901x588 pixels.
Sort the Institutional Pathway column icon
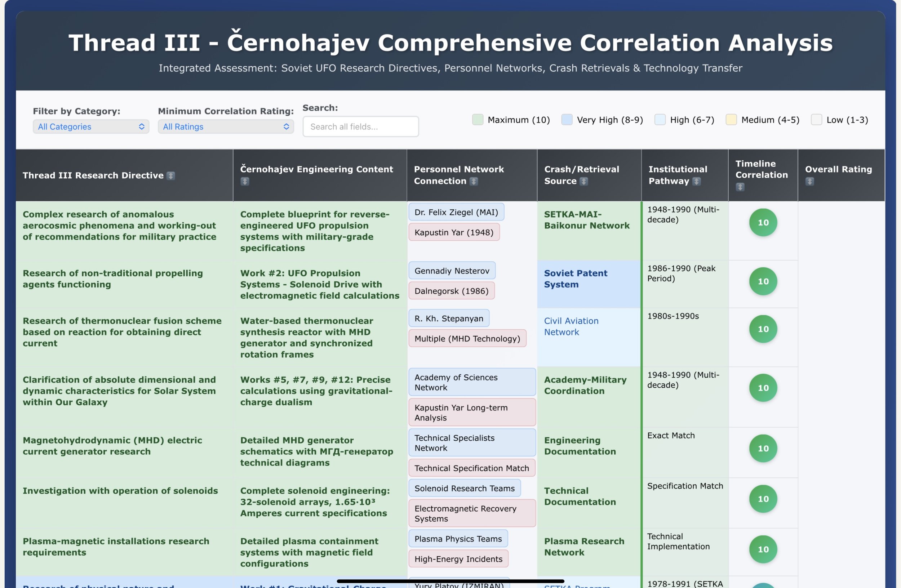(696, 182)
